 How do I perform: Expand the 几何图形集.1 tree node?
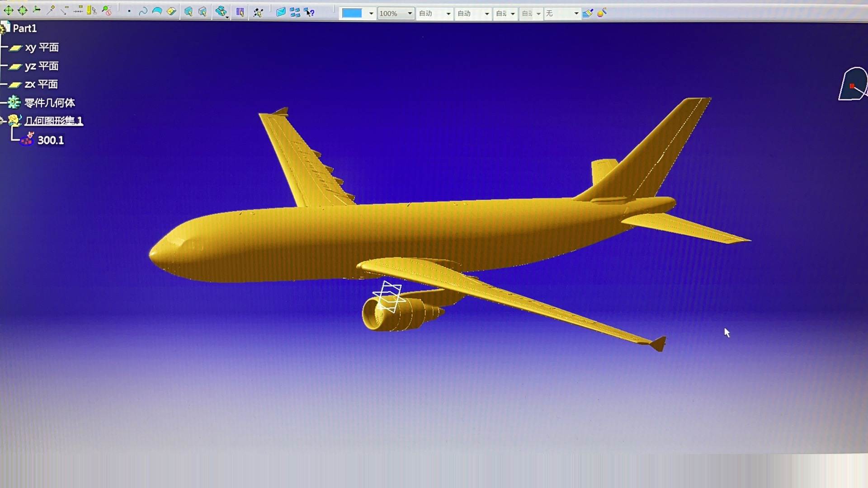[x=2, y=121]
